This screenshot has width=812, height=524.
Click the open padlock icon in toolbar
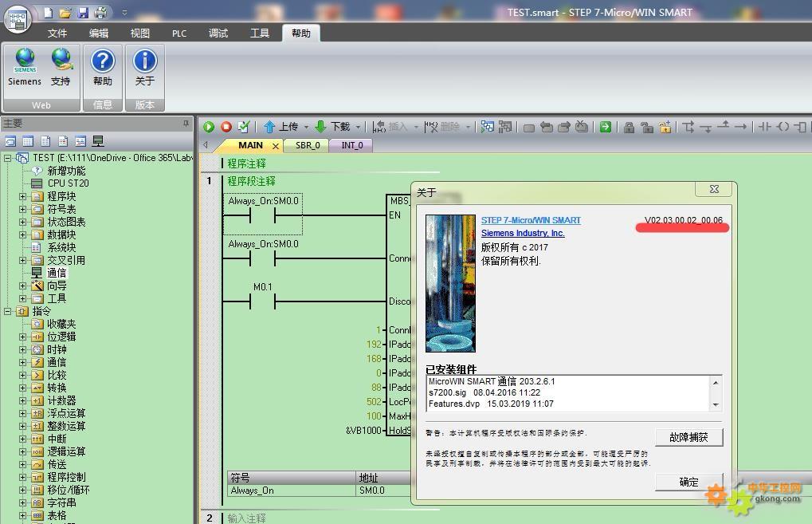647,127
